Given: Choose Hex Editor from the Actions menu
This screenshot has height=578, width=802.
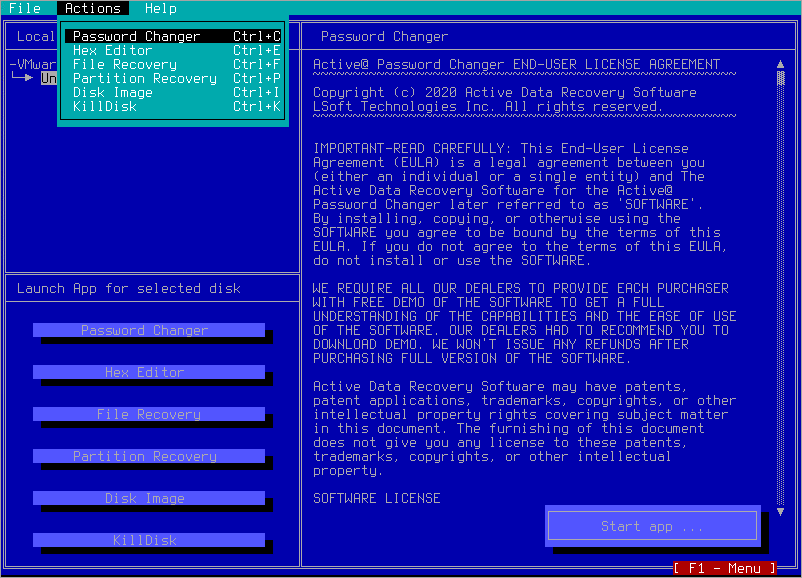Looking at the screenshot, I should coord(173,50).
